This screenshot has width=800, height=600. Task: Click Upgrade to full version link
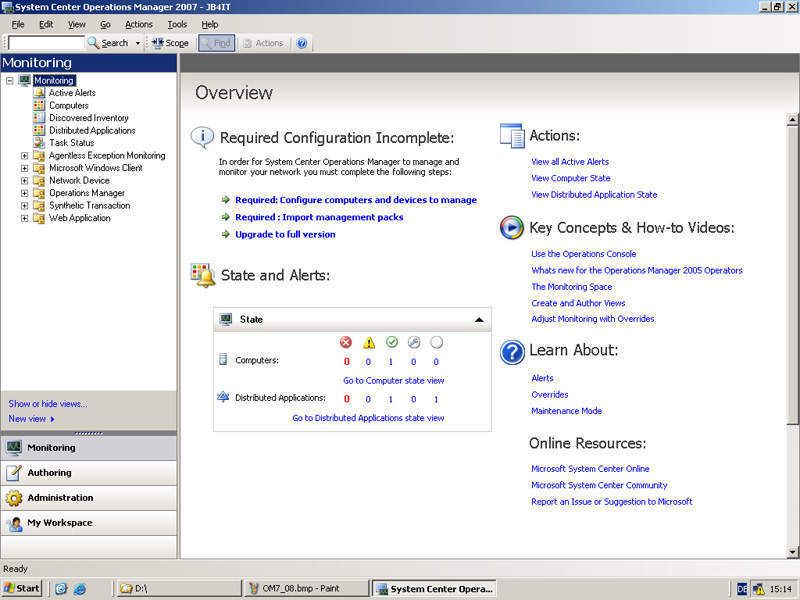[x=285, y=235]
